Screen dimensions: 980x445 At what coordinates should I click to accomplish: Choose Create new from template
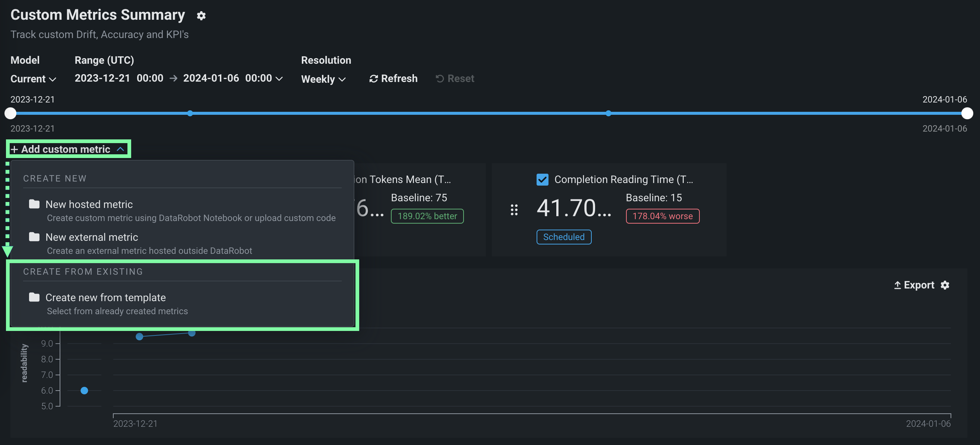[105, 298]
